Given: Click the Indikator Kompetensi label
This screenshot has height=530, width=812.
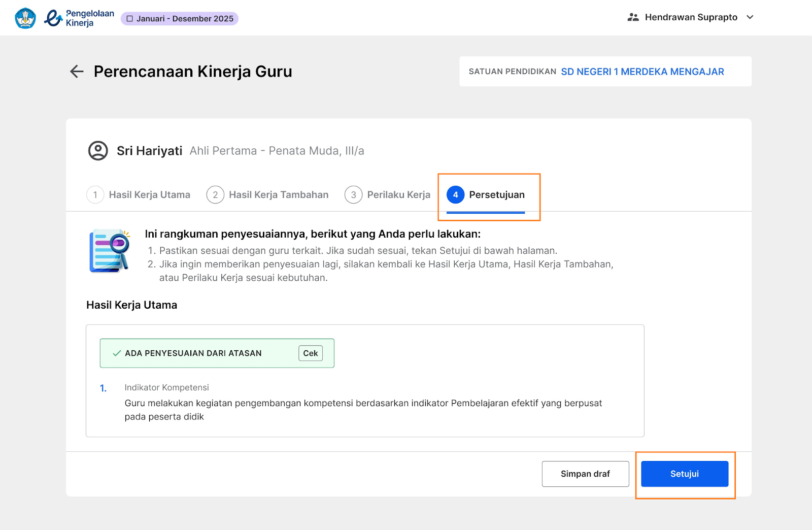Looking at the screenshot, I should coord(167,387).
